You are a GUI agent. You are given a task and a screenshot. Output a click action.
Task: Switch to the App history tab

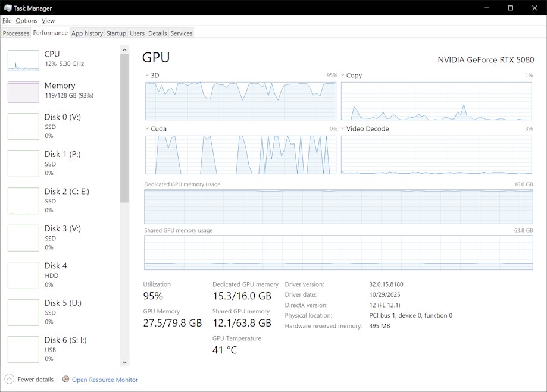87,33
